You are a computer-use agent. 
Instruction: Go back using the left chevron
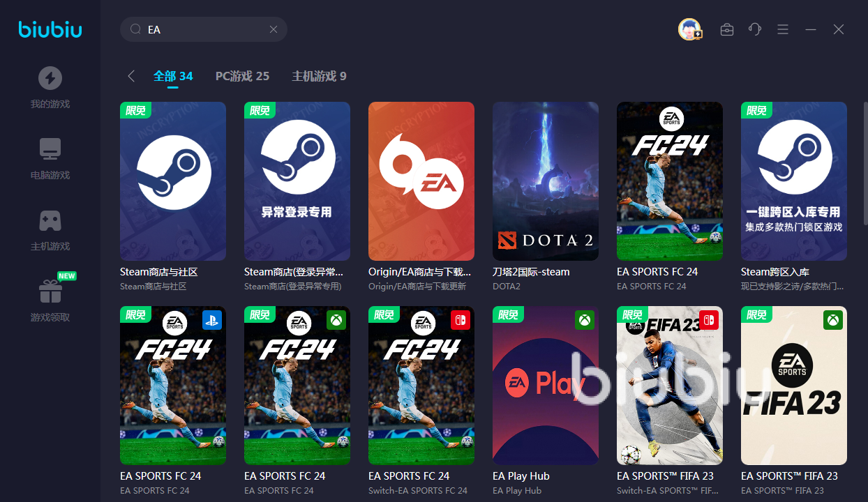click(131, 76)
